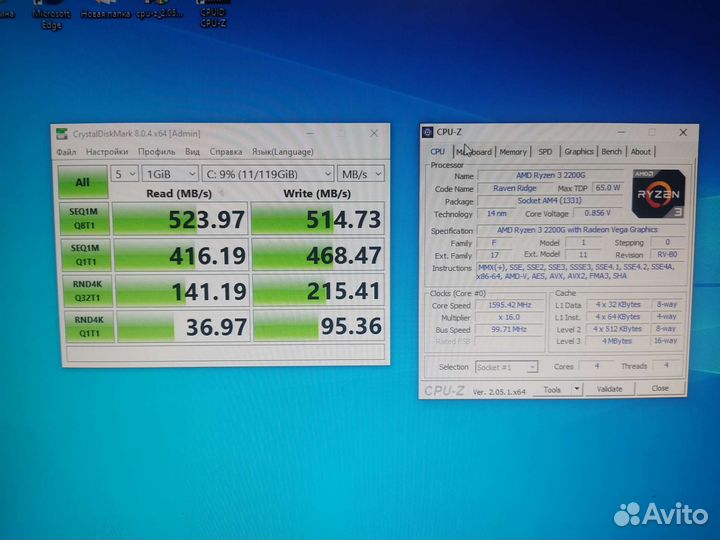
Task: Click the 14 nm technology value
Action: (496, 214)
